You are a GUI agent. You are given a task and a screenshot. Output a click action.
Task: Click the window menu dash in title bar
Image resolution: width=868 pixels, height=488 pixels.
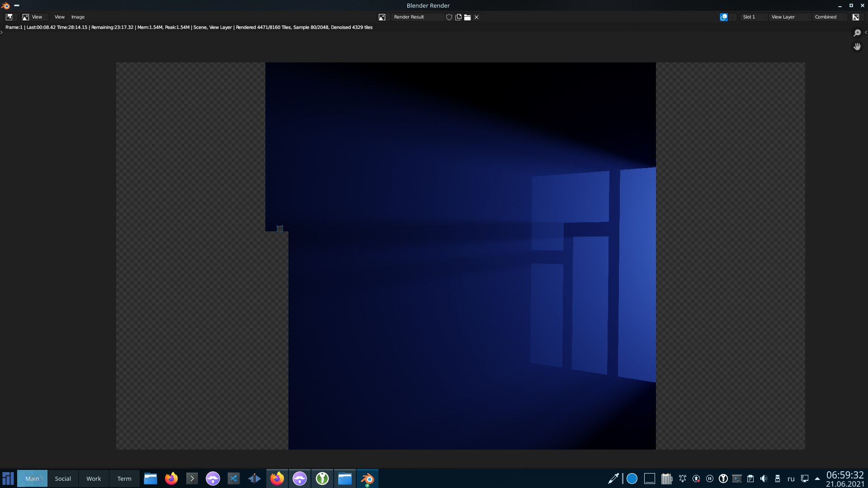click(x=17, y=5)
